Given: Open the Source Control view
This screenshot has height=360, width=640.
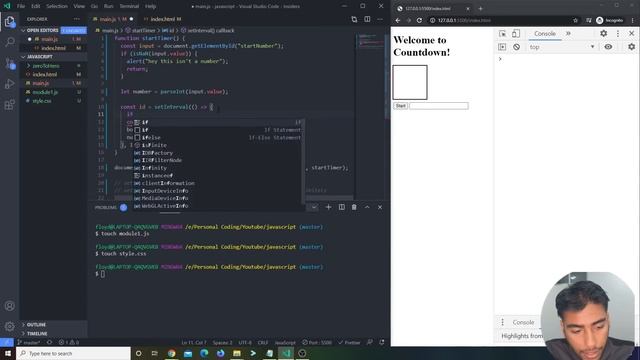Looking at the screenshot, I should [10, 64].
